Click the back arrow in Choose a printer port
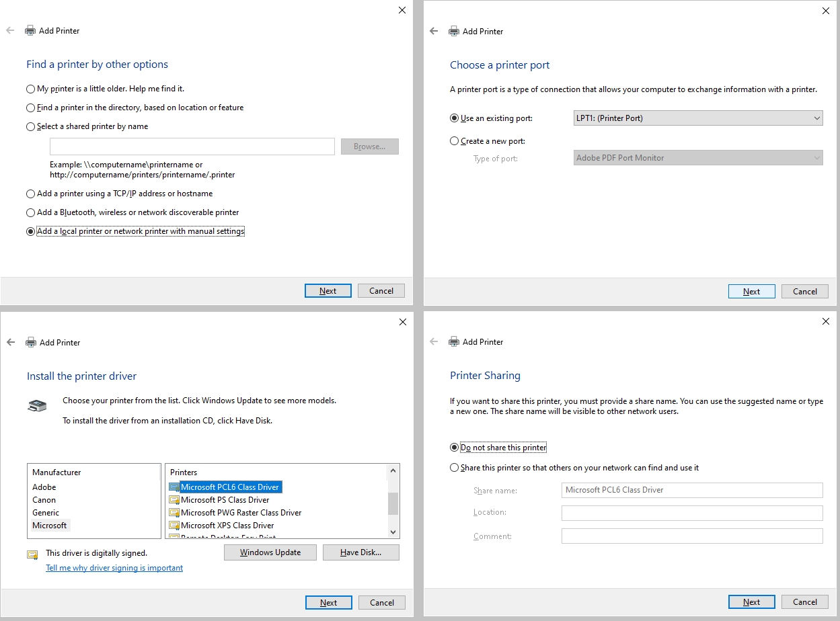This screenshot has height=621, width=840. (434, 31)
